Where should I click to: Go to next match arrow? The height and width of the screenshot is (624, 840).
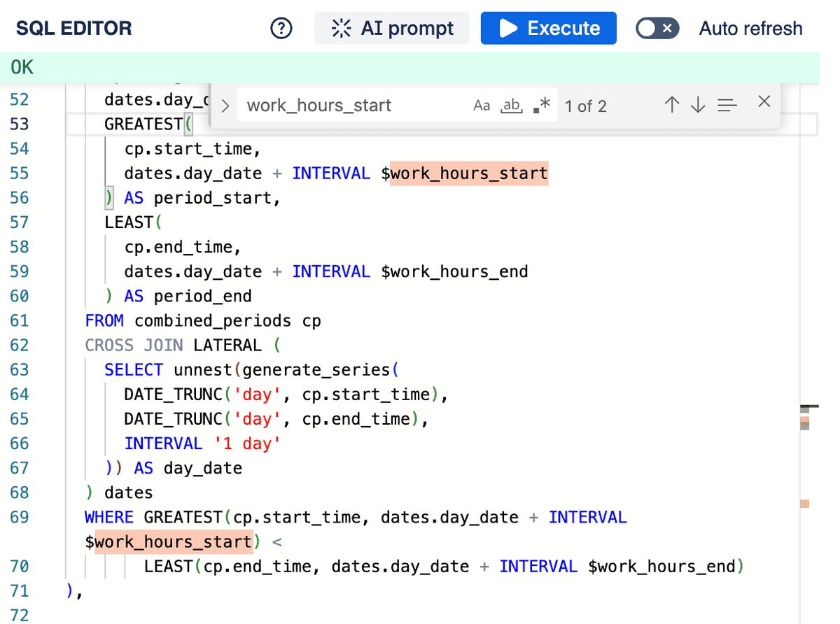click(x=698, y=106)
